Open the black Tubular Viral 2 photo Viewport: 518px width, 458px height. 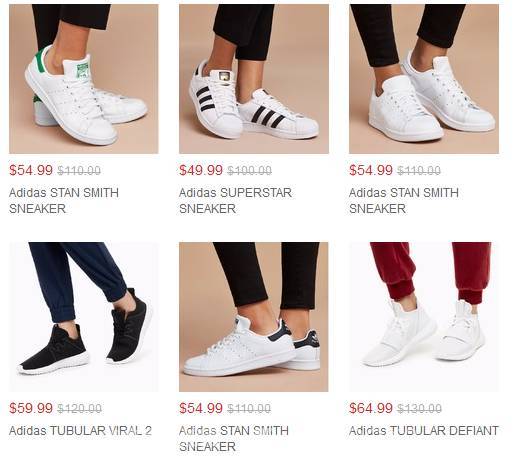[84, 317]
